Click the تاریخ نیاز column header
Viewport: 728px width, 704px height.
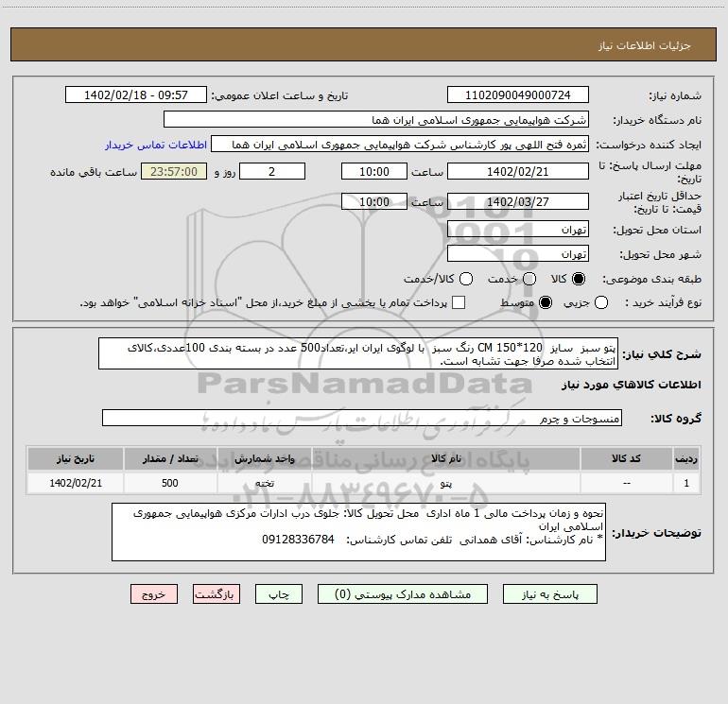tap(76, 458)
